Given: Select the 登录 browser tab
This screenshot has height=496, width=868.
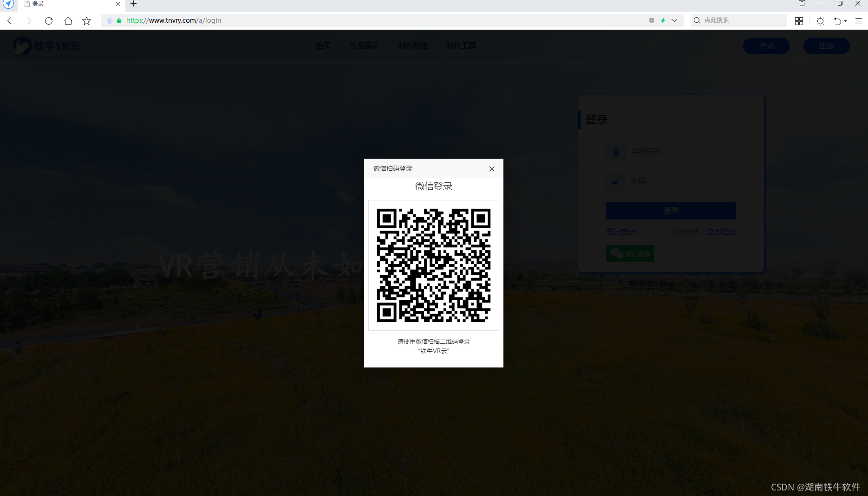Looking at the screenshot, I should pos(72,4).
